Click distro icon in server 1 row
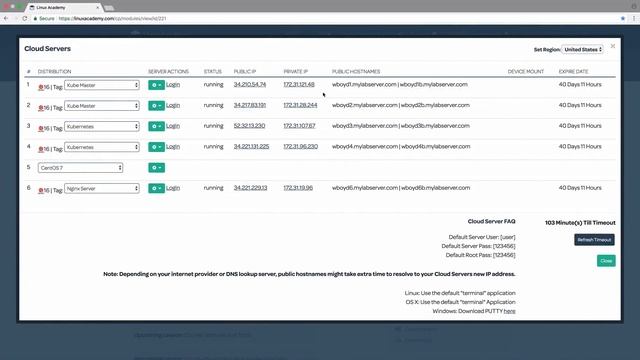The width and height of the screenshot is (640, 360). pyautogui.click(x=41, y=87)
